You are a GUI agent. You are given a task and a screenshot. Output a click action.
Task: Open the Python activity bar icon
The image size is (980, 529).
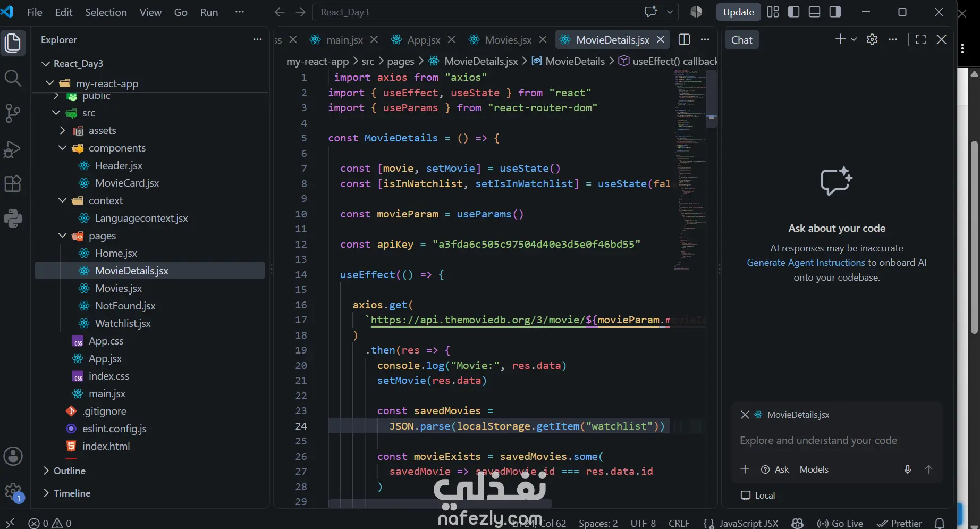click(13, 219)
